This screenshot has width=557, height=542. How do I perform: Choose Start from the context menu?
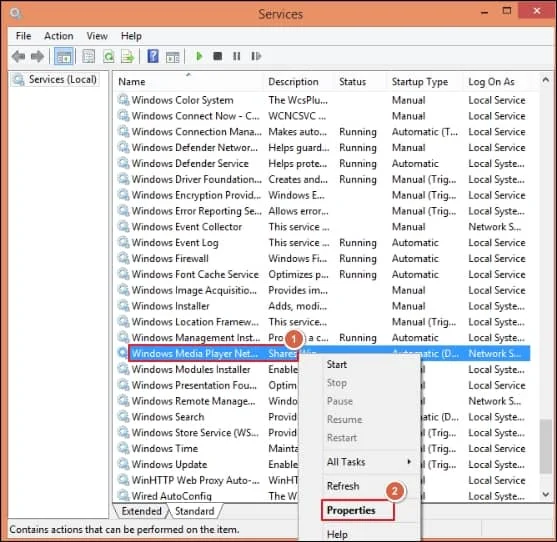pos(337,364)
